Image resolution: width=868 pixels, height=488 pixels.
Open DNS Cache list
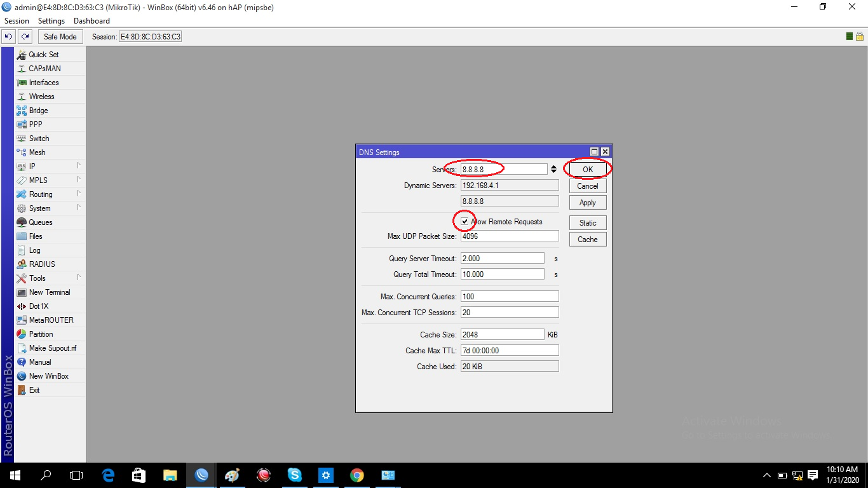(588, 240)
